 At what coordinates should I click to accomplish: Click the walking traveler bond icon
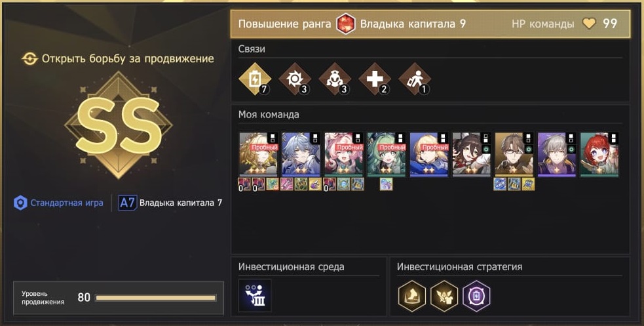click(x=415, y=79)
